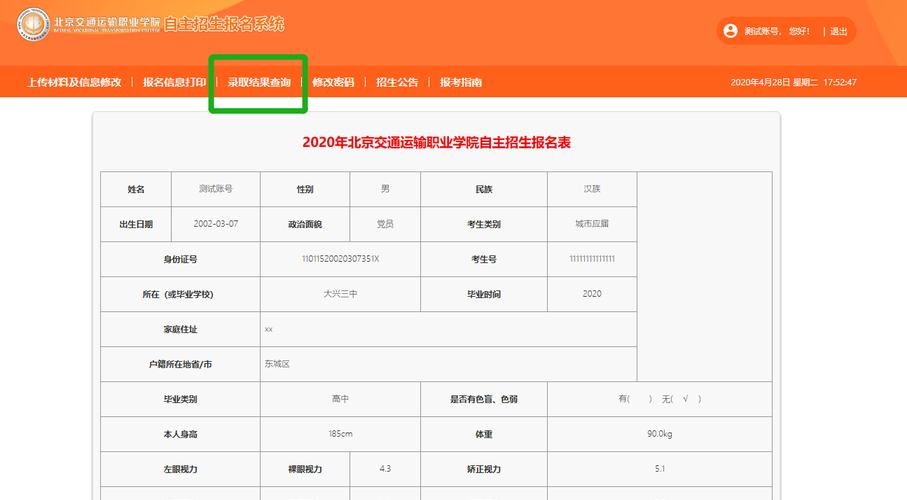Screen dimensions: 907x500
Task: Click the user avatar icon
Action: [x=731, y=31]
